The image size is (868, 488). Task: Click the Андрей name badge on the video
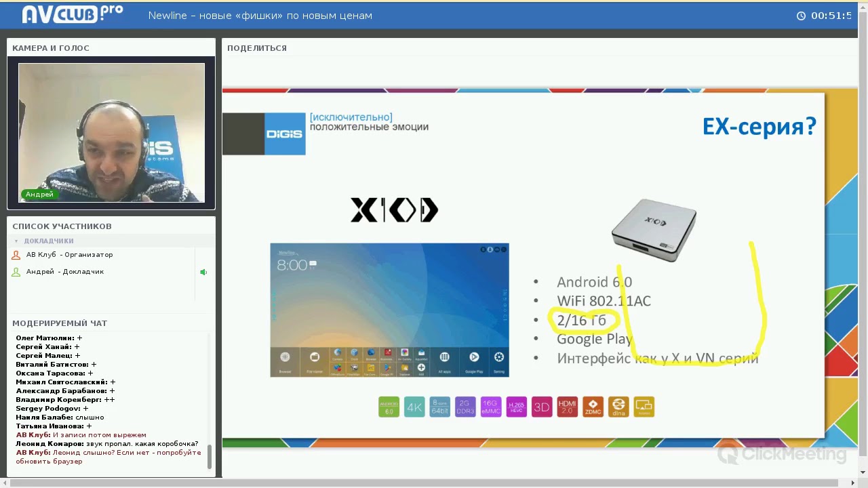39,195
